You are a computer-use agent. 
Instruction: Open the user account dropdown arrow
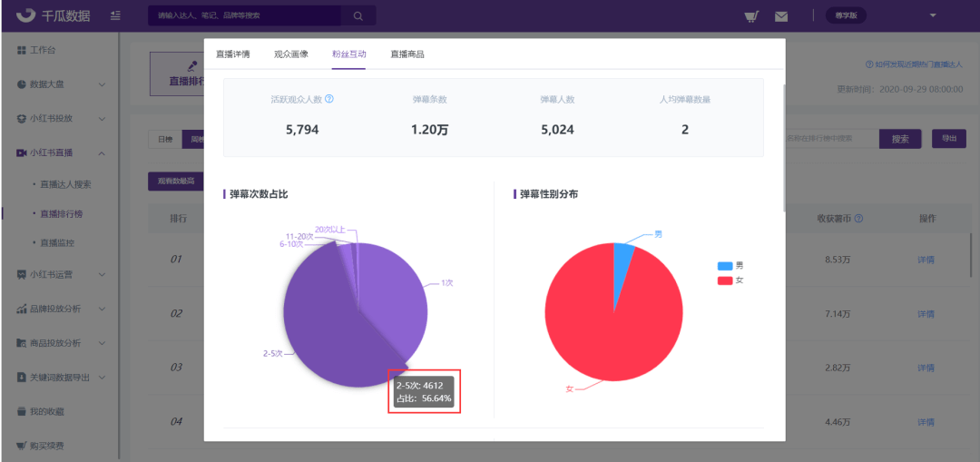point(932,15)
